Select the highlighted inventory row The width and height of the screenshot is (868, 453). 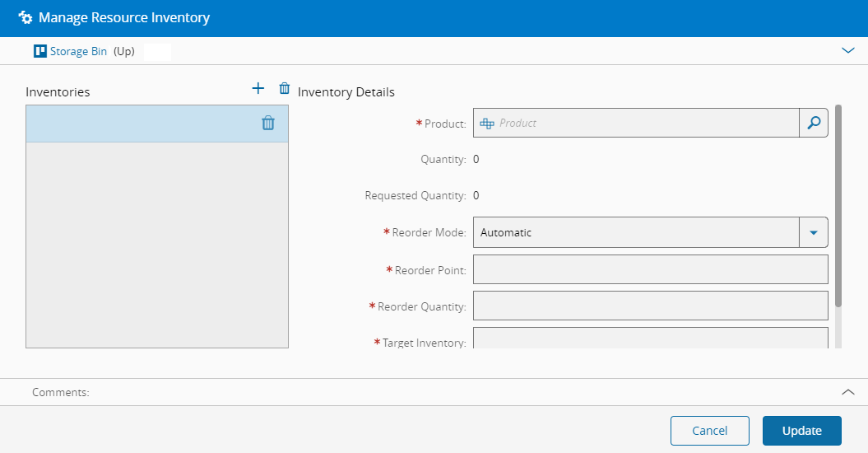coord(140,124)
